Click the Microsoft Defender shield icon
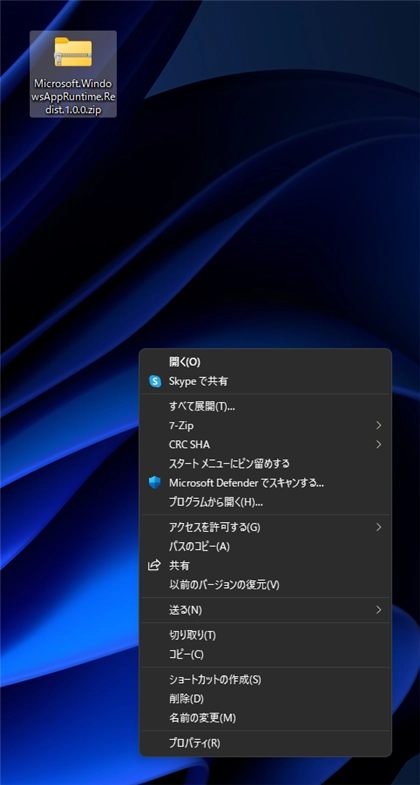 [x=155, y=483]
